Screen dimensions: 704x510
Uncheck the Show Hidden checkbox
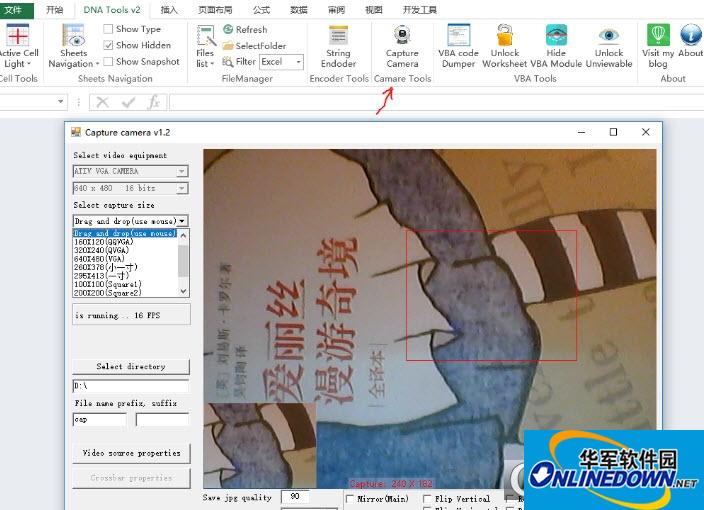[109, 46]
